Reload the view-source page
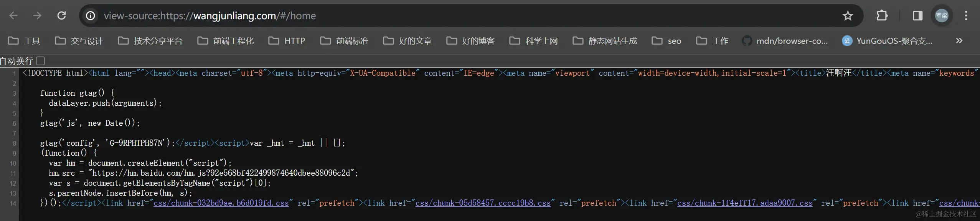This screenshot has width=980, height=221. [61, 16]
